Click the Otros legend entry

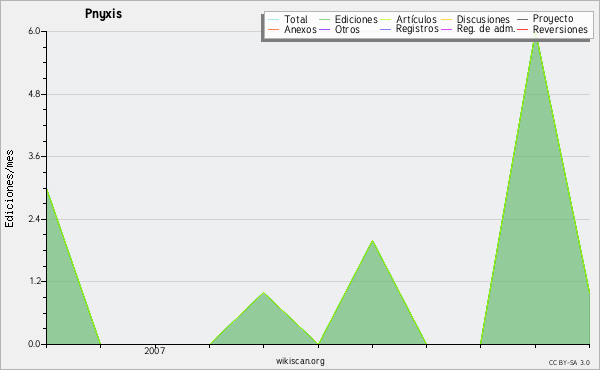(339, 29)
